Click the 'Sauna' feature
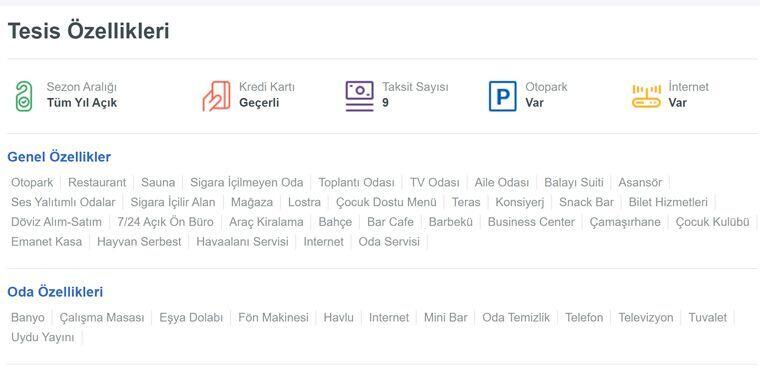 pos(158,183)
